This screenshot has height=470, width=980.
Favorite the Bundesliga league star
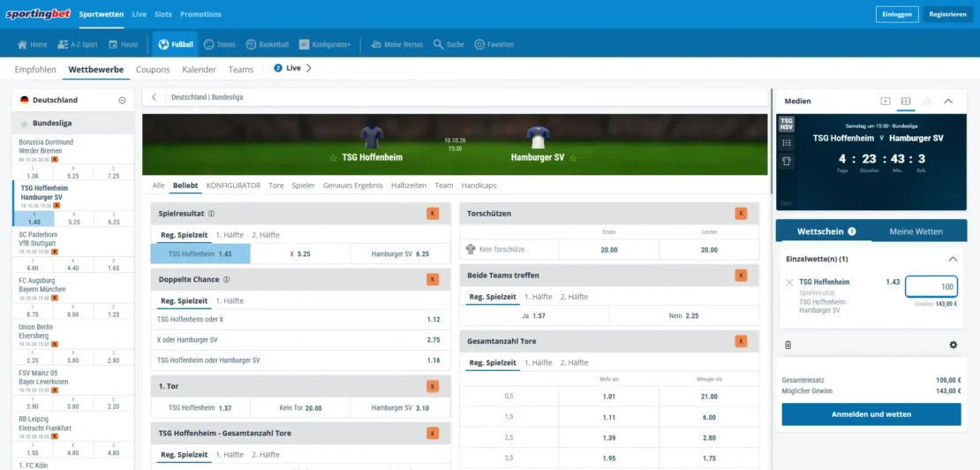[25, 124]
